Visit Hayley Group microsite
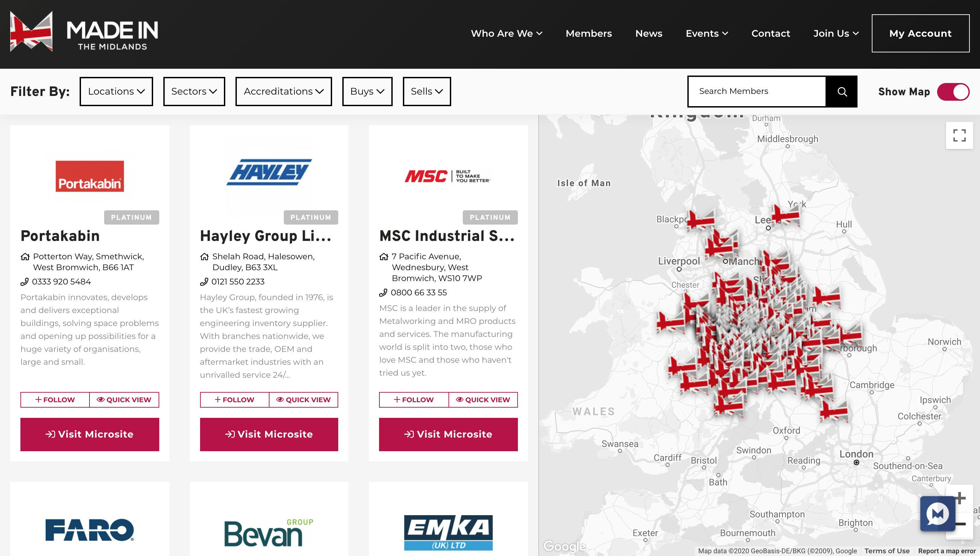Image resolution: width=980 pixels, height=556 pixels. (269, 434)
